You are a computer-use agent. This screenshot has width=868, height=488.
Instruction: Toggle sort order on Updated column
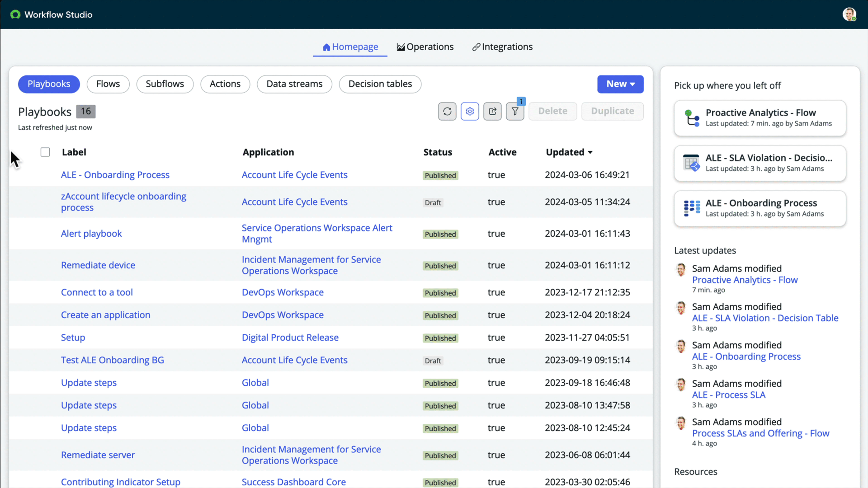[569, 152]
